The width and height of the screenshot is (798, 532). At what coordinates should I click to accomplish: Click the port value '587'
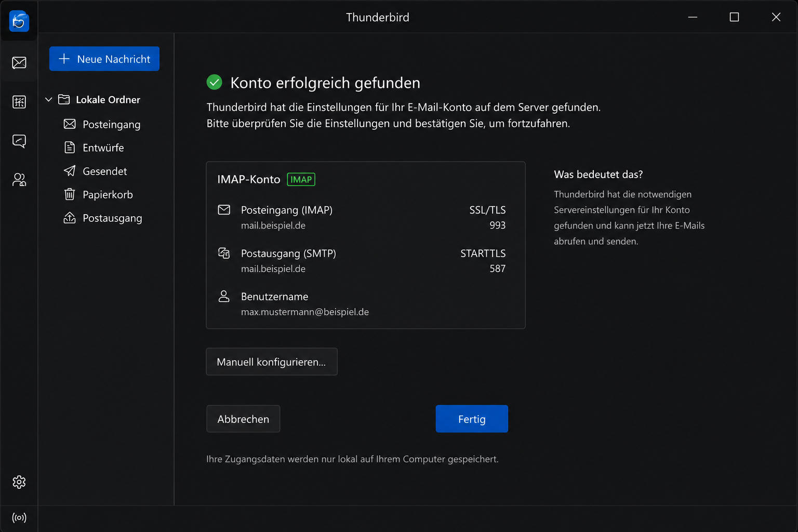coord(497,269)
